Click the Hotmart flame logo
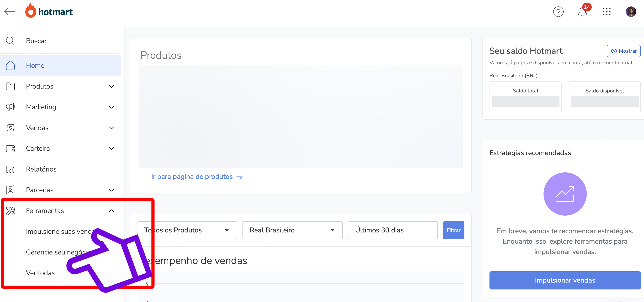 click(30, 11)
